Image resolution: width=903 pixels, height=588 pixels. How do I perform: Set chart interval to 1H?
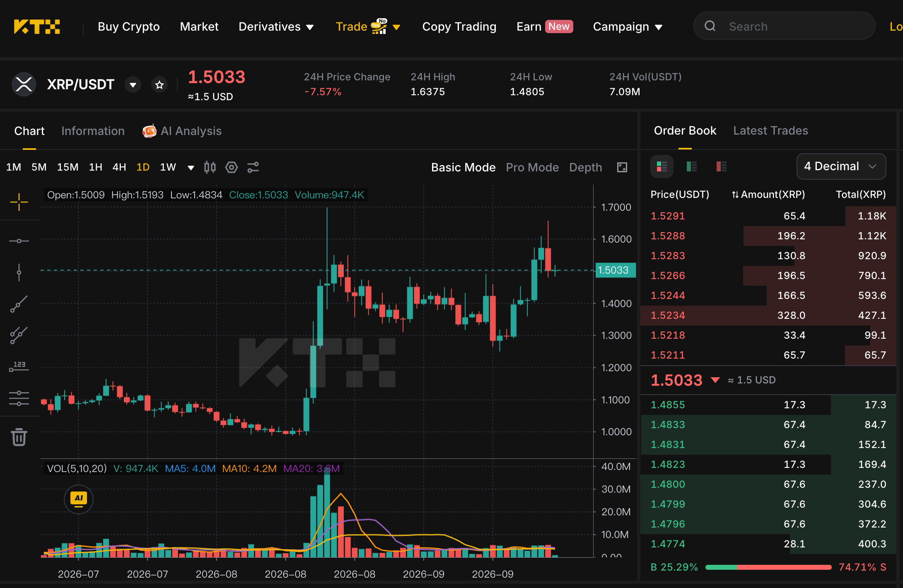point(96,167)
